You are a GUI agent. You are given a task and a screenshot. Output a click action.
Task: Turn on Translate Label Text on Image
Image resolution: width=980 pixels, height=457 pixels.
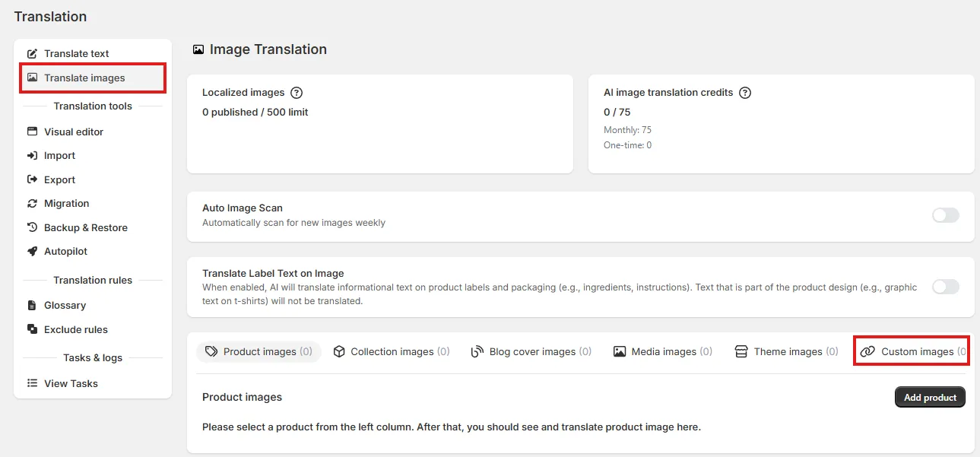tap(946, 287)
